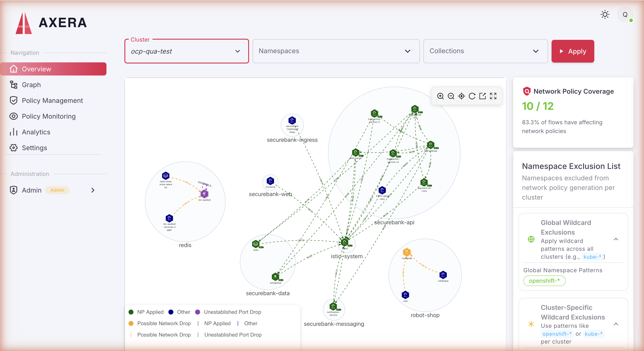Expand the graph to fullscreen
Viewport: 644px width, 351px height.
(493, 96)
